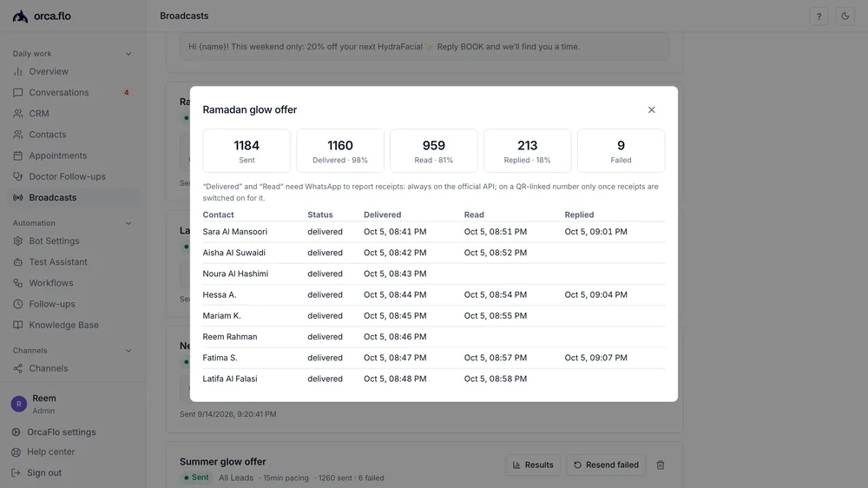Click the Workflows icon

tap(18, 283)
